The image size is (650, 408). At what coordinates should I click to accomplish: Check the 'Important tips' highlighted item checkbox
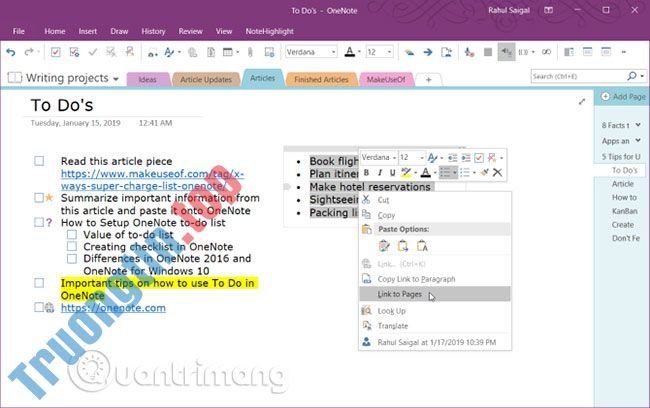[39, 283]
